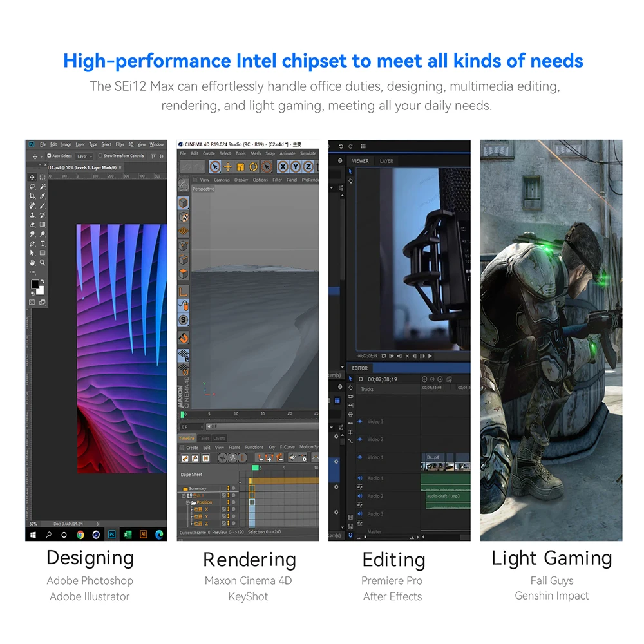The image size is (644, 644).
Task: Click the Cinema 4D Move tool icon
Action: click(x=227, y=167)
